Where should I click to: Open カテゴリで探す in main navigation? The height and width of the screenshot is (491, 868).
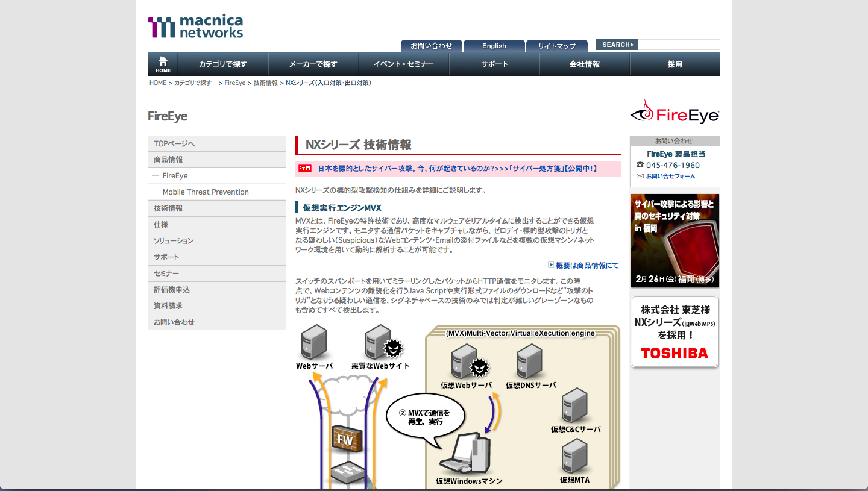pos(223,64)
